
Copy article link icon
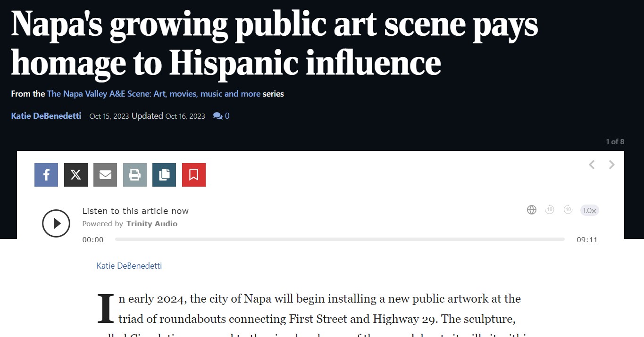click(164, 175)
